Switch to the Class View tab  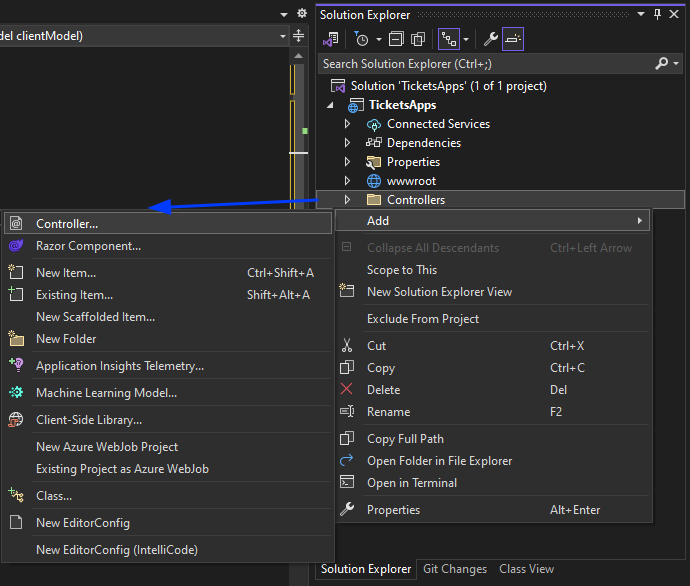526,569
